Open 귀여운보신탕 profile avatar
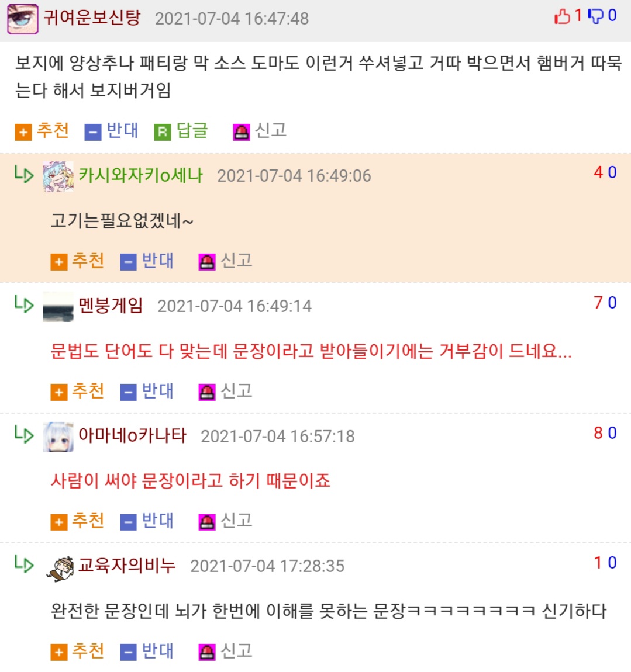The image size is (631, 672). (23, 19)
